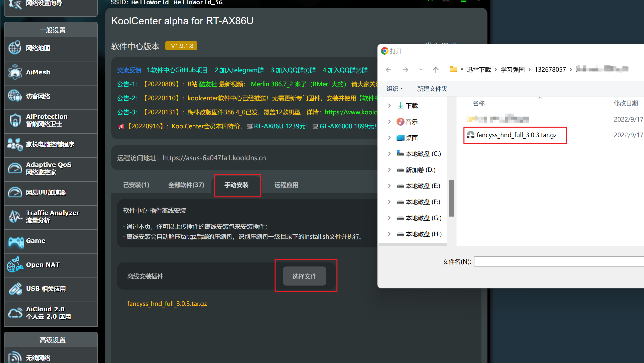Open the USB 相关应用 icon
Viewport: 644px width, 363px height.
point(15,289)
